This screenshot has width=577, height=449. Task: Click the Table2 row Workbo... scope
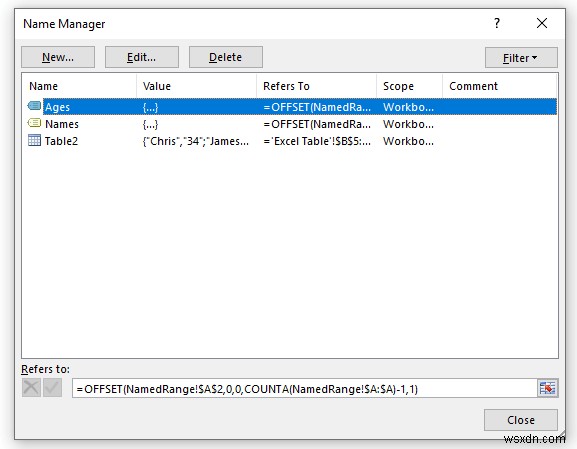pyautogui.click(x=408, y=141)
